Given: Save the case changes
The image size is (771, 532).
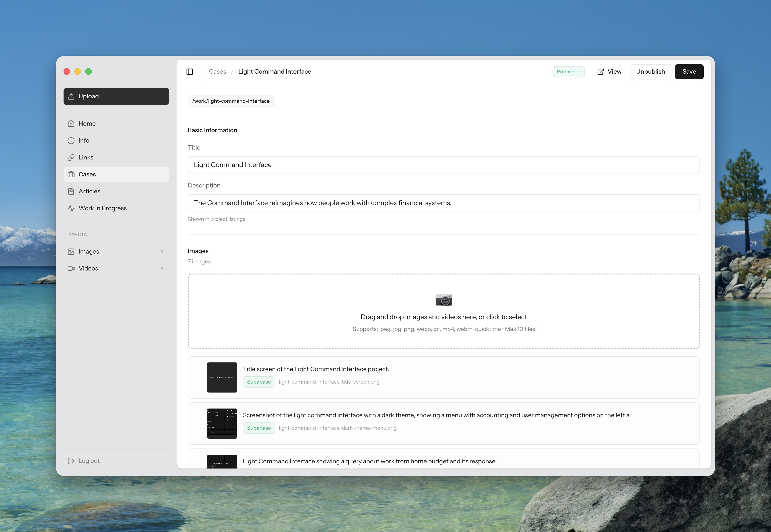Looking at the screenshot, I should coord(689,72).
